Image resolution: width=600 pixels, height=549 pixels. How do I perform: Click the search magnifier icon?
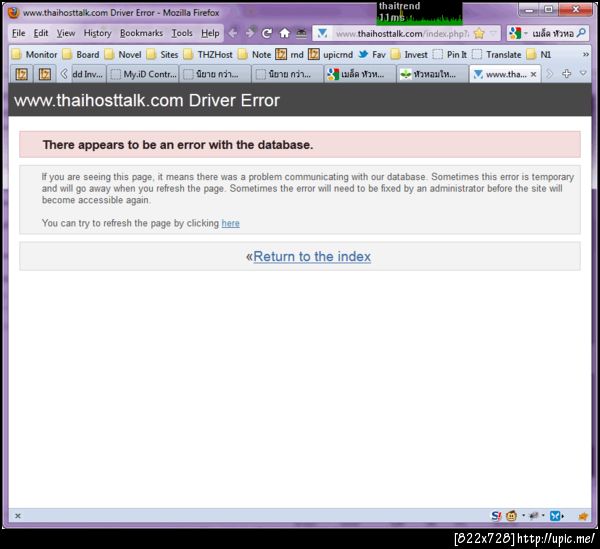[581, 33]
